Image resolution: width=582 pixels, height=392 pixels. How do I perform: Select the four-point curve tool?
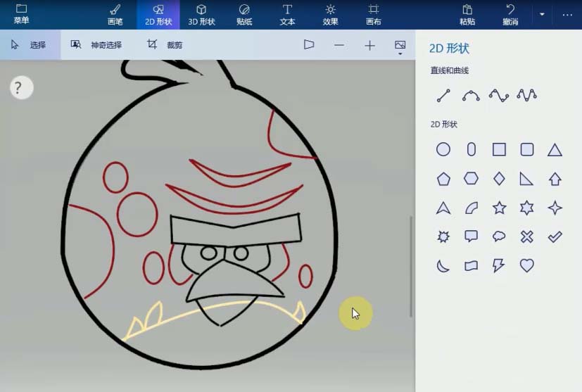pos(498,96)
